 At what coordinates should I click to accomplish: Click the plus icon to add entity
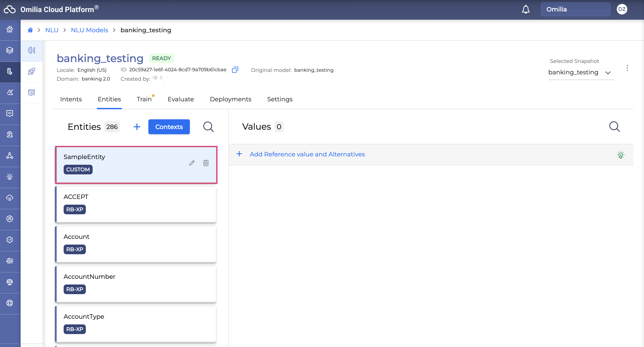(x=137, y=127)
